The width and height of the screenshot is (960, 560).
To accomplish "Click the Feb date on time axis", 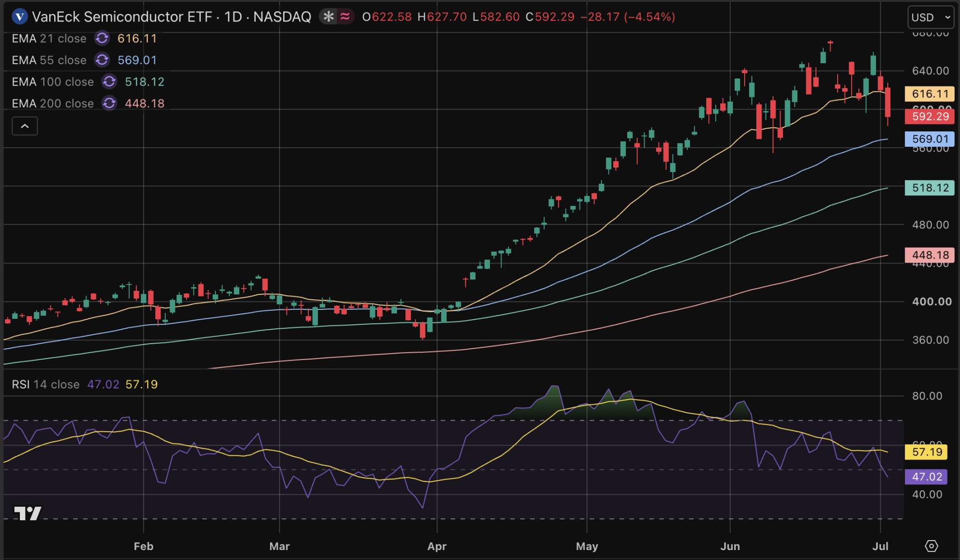I will (x=144, y=546).
